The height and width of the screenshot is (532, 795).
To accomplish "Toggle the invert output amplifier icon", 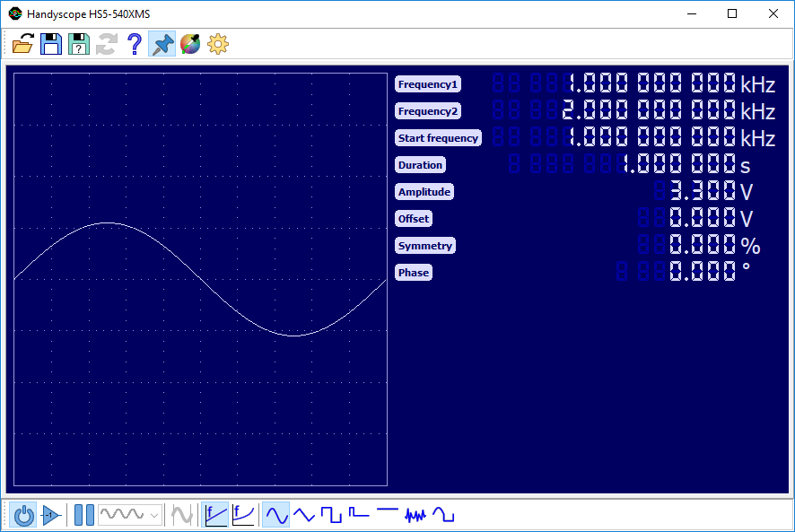I will coord(52,515).
